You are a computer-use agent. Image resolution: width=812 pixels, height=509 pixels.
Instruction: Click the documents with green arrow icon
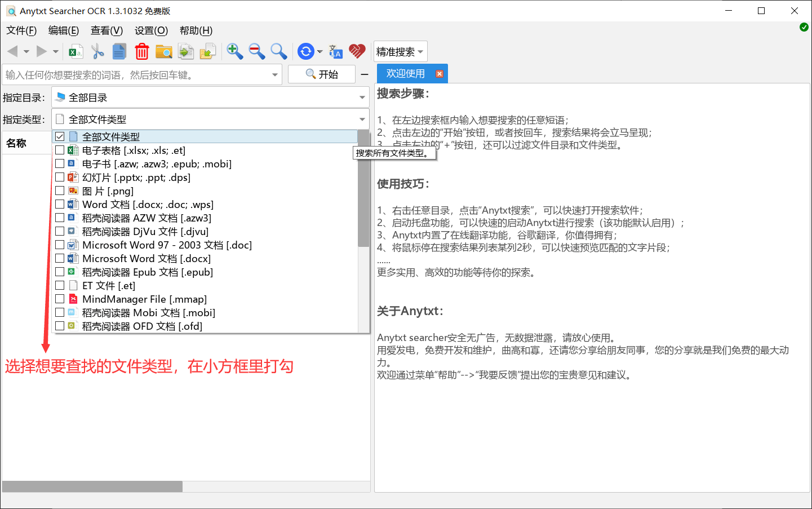[186, 52]
